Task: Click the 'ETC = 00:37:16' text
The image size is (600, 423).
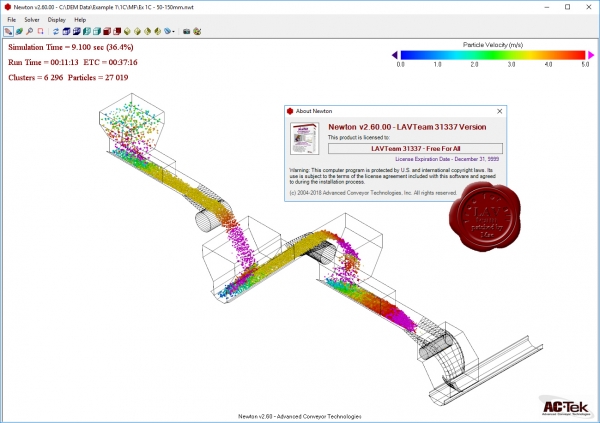Action: pyautogui.click(x=110, y=62)
